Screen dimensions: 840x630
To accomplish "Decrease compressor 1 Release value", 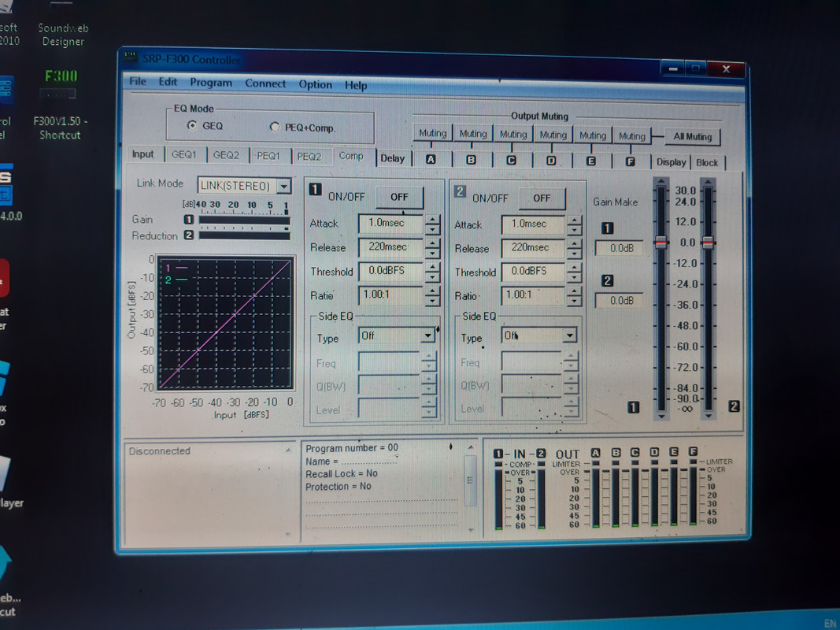I will point(432,253).
